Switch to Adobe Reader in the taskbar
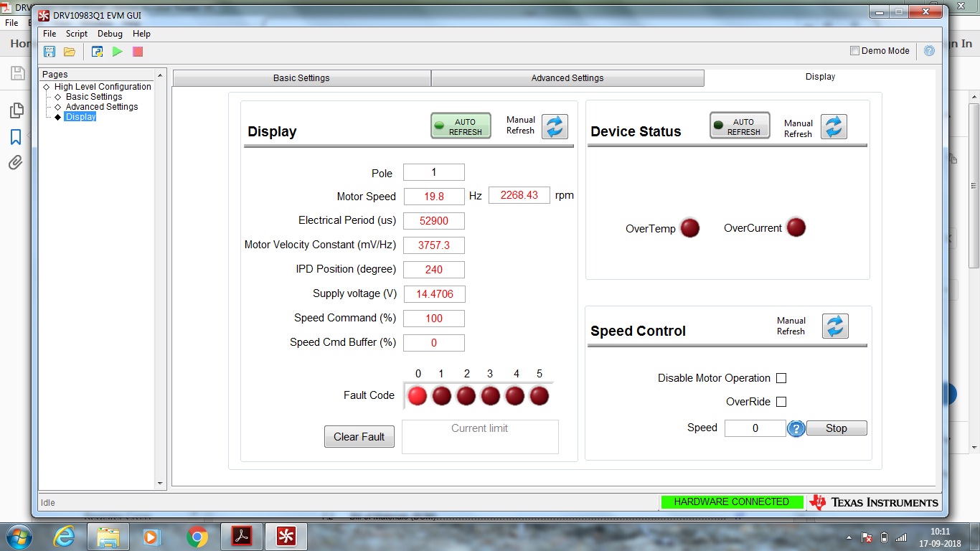This screenshot has height=551, width=980. 242,537
